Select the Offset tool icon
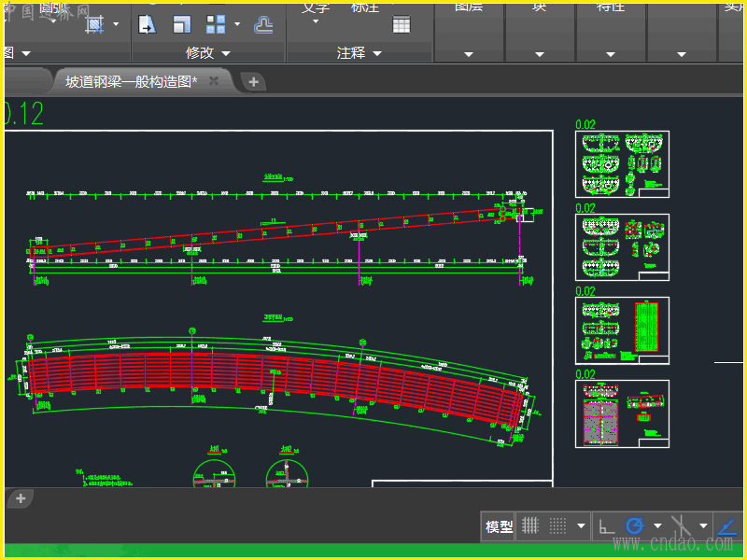 pos(264,24)
